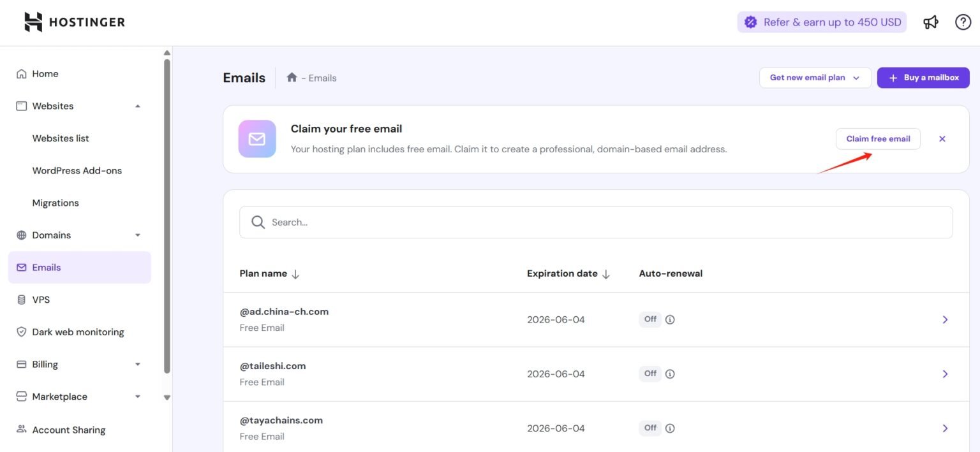
Task: Dismiss the Claim your free email banner
Action: point(942,139)
